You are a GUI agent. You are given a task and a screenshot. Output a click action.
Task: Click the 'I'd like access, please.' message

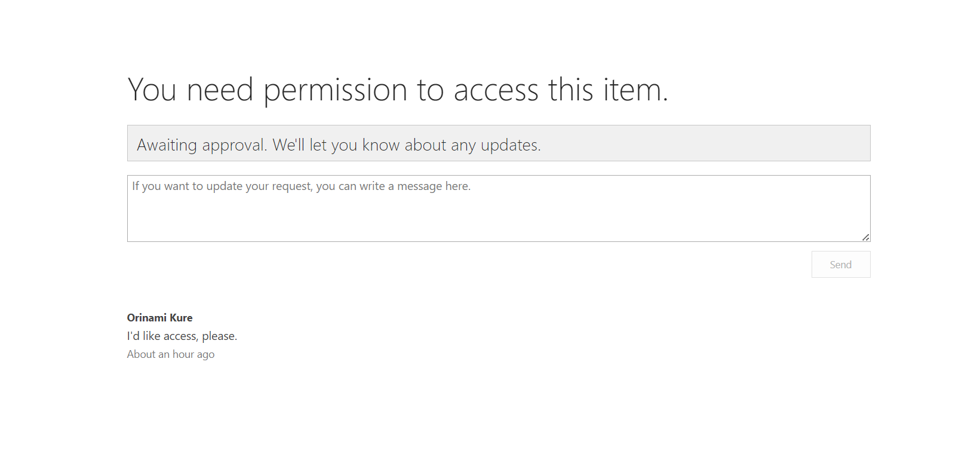(x=182, y=336)
